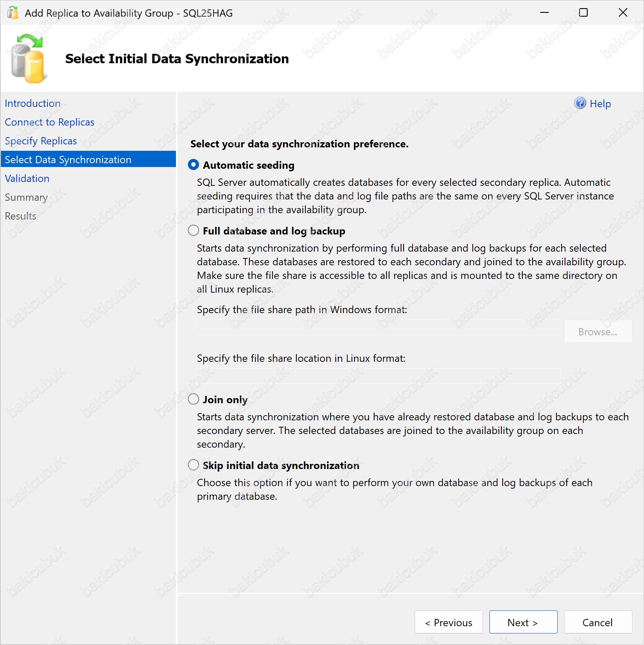The height and width of the screenshot is (645, 644).
Task: Click the title bar application icon
Action: (13, 13)
